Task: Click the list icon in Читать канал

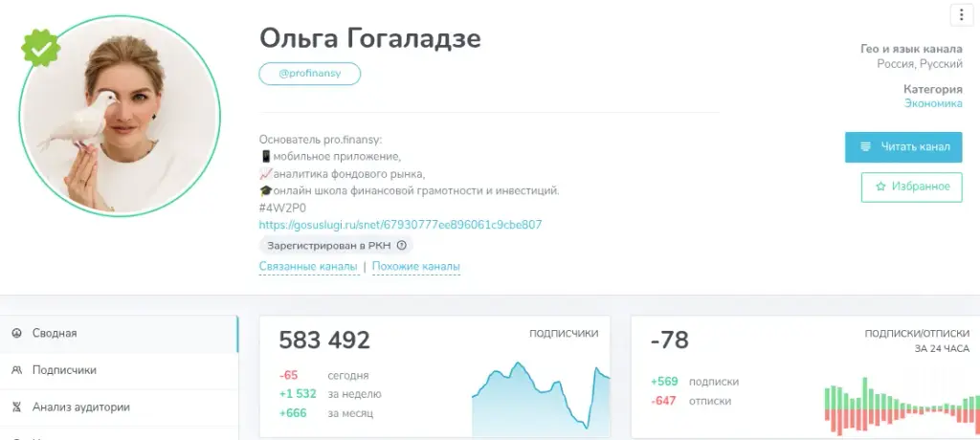Action: tap(865, 147)
